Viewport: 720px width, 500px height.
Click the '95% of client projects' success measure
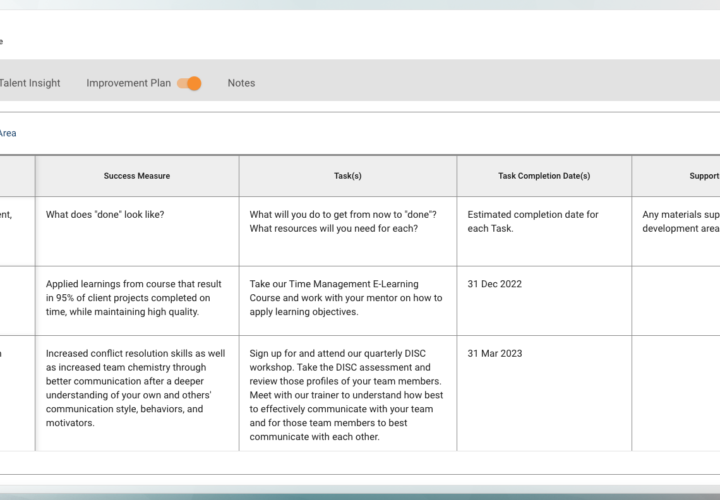click(x=137, y=301)
